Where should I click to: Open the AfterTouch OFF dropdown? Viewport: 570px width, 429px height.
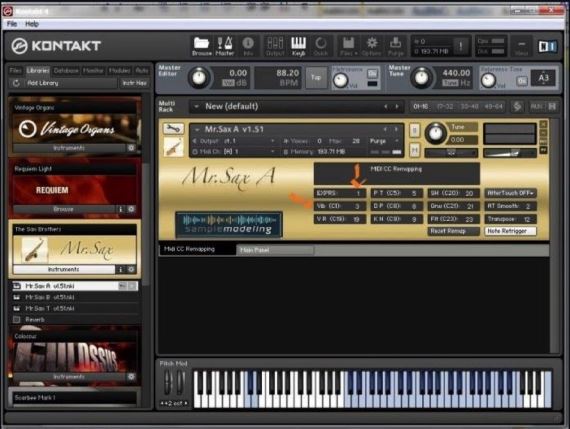pos(510,193)
